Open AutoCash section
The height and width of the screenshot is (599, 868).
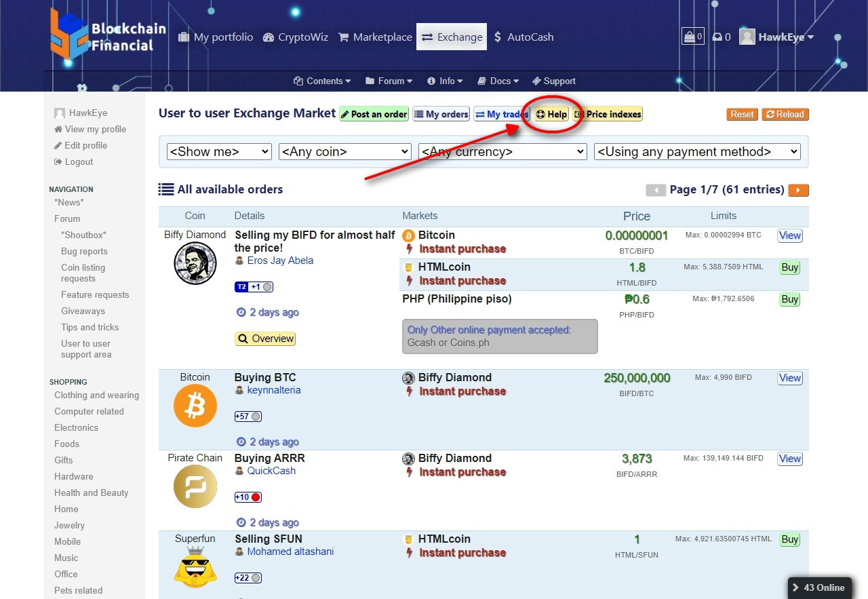[524, 37]
